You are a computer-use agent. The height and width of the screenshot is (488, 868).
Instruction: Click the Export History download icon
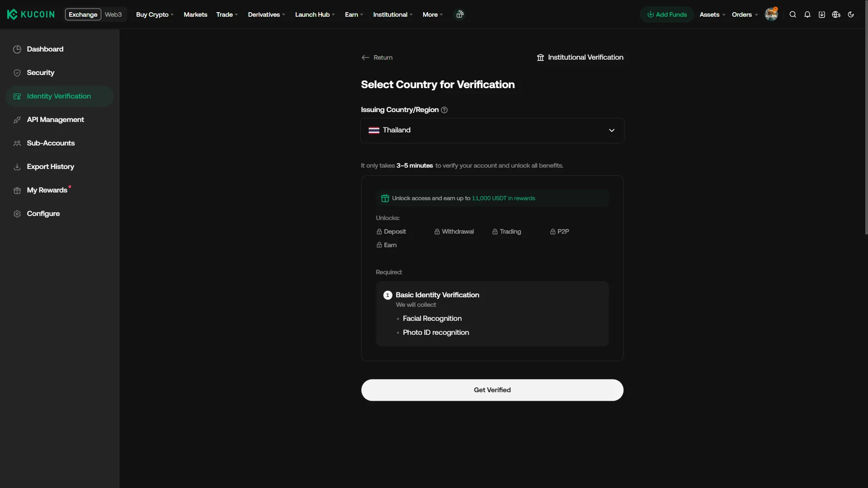click(x=17, y=167)
